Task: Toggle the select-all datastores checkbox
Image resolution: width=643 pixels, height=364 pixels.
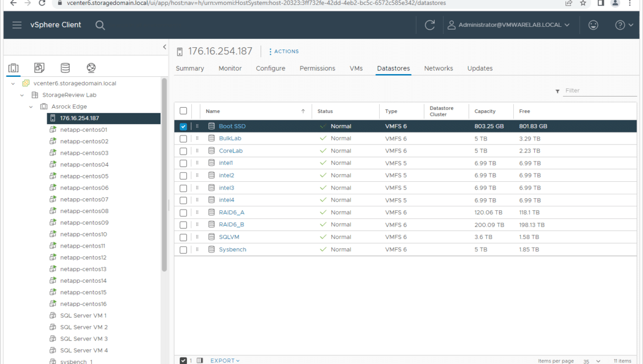Action: coord(184,111)
